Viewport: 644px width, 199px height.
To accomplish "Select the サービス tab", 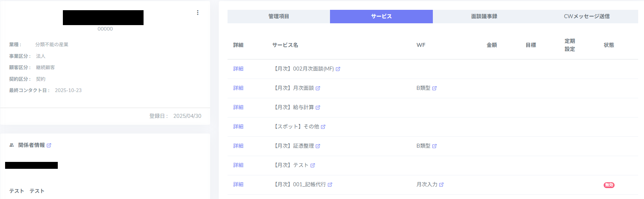I will [x=381, y=16].
